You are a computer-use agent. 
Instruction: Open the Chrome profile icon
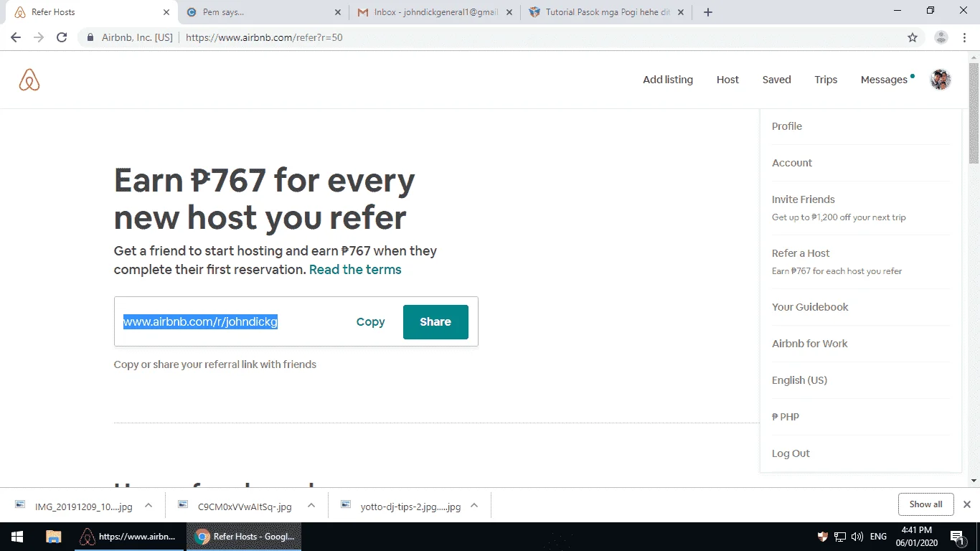click(x=941, y=37)
